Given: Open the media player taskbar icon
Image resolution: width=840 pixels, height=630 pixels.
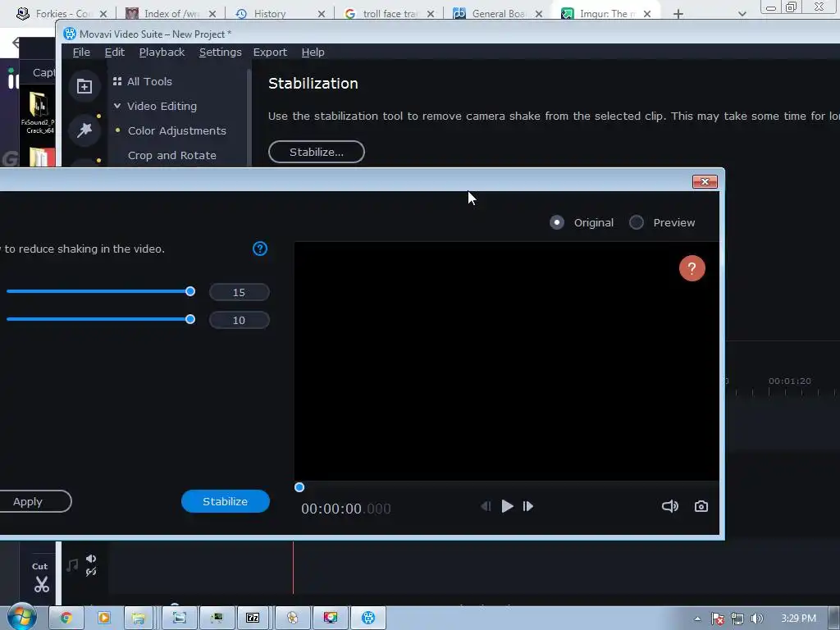Looking at the screenshot, I should (x=103, y=618).
